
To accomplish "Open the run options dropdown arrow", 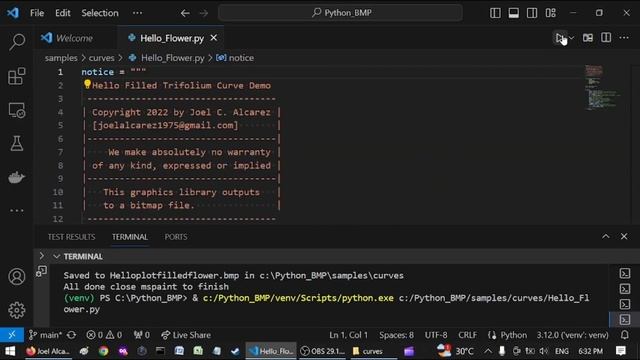I will tap(571, 38).
